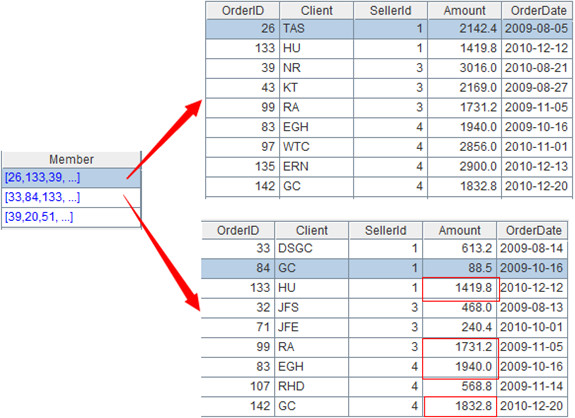The width and height of the screenshot is (575, 418).
Task: Select order ID 71 cell
Action: [x=238, y=327]
